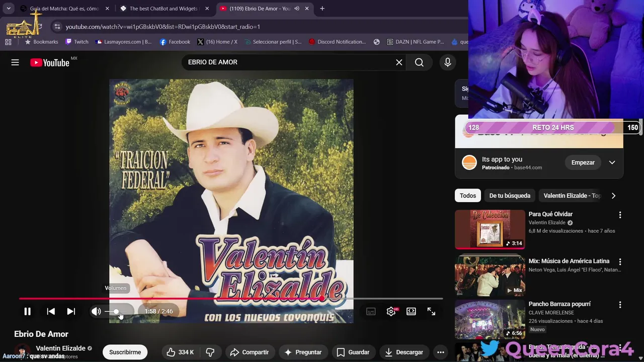Image resolution: width=644 pixels, height=362 pixels.
Task: Subscribe with Suscribirme button
Action: (125, 352)
